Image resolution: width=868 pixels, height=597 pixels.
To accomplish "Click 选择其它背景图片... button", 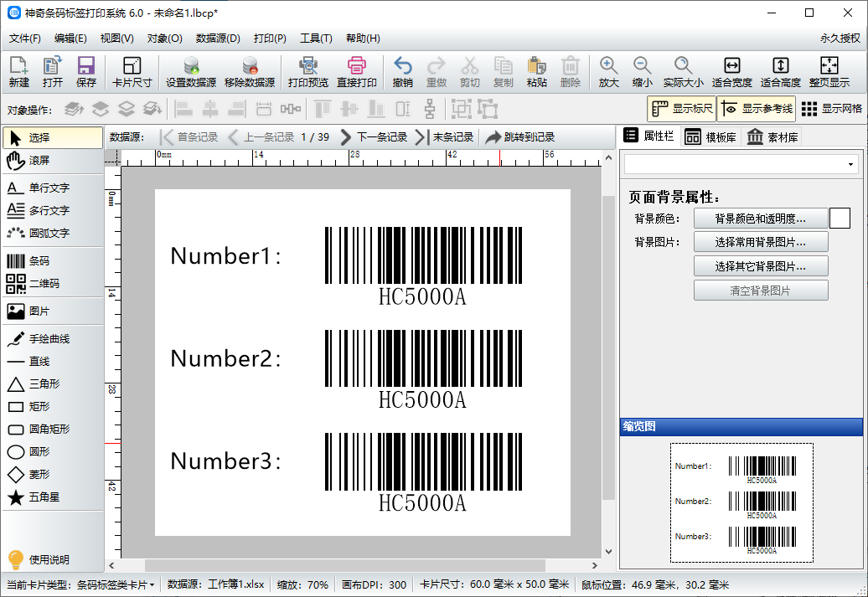I will 761,266.
